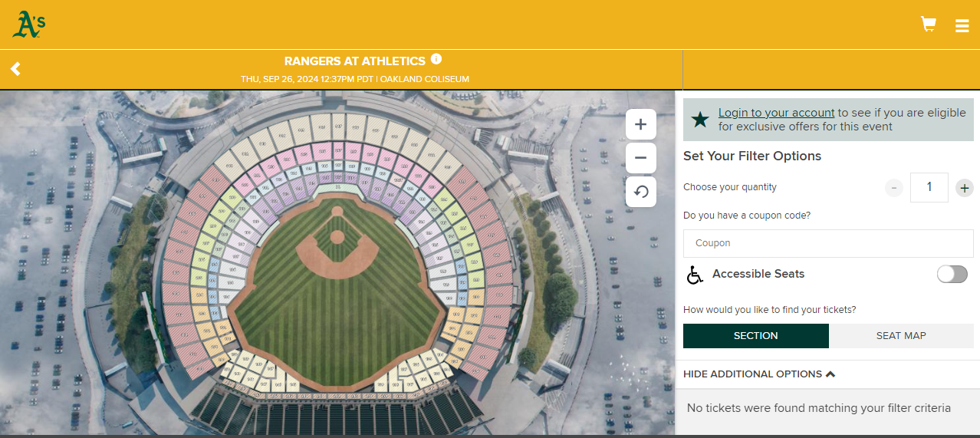Click the Athletics A's logo
Viewport: 980px width, 438px height.
pos(28,25)
